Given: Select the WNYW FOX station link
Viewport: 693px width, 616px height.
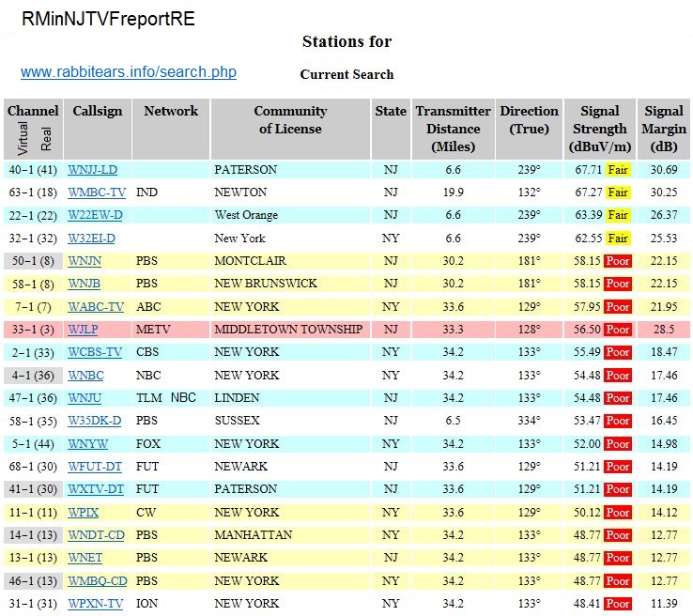Looking at the screenshot, I should pos(88,444).
